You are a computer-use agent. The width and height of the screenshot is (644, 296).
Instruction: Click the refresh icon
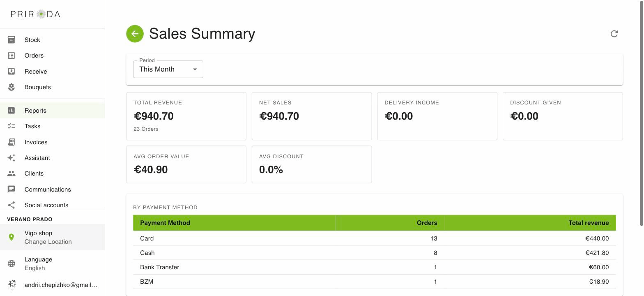click(x=614, y=34)
